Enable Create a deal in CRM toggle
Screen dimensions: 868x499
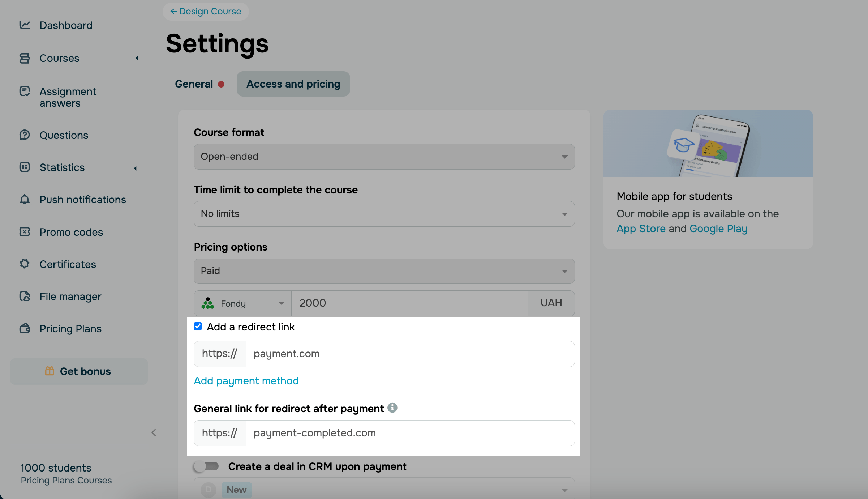[x=206, y=466]
